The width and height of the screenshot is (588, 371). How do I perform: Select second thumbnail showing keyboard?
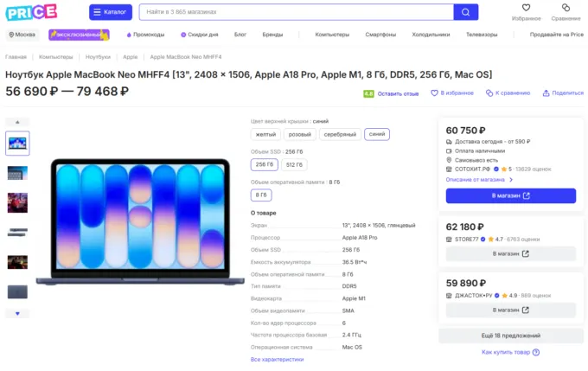[x=17, y=173]
